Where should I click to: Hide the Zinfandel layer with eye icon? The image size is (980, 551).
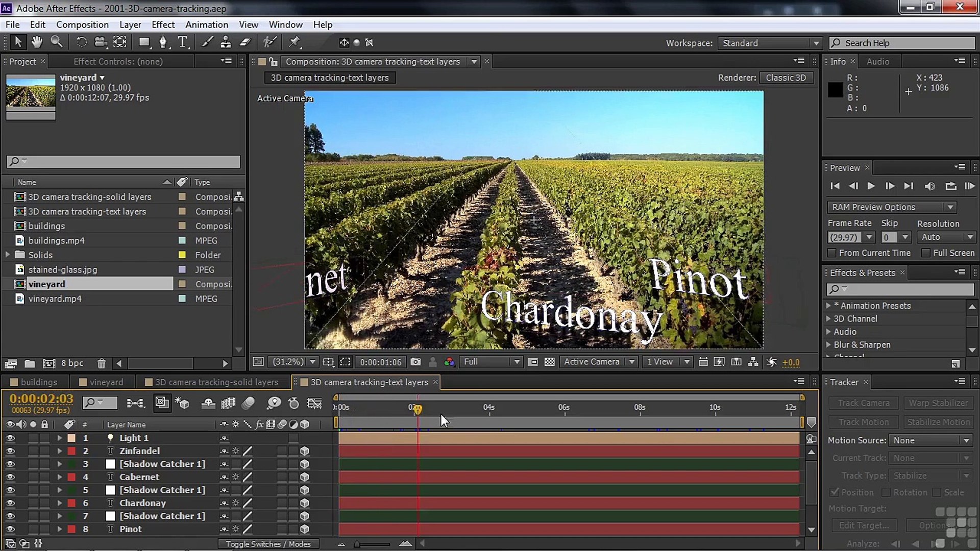tap(10, 451)
